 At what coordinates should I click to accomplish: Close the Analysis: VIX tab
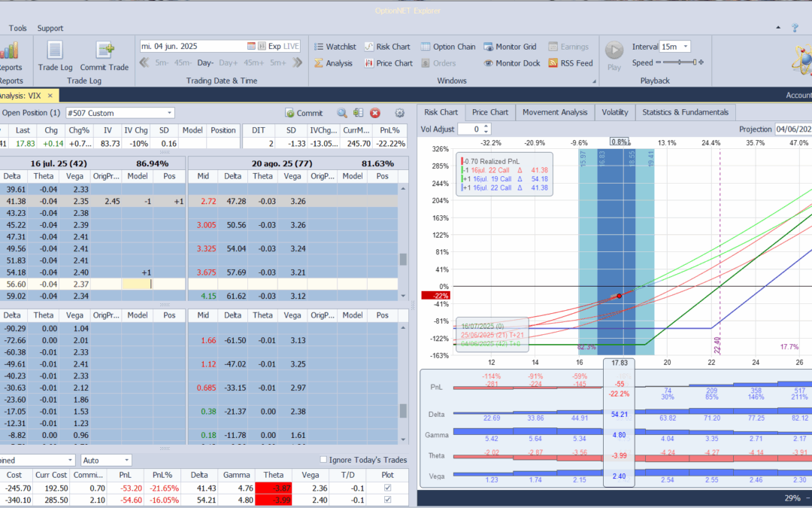pos(50,96)
